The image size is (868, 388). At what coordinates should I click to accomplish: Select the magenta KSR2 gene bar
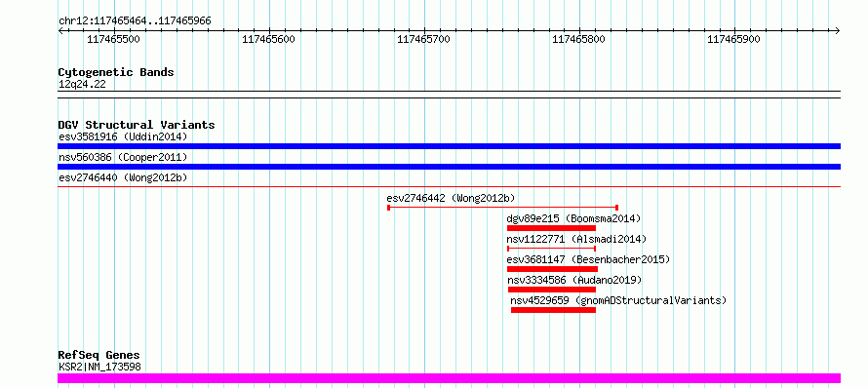click(x=449, y=378)
